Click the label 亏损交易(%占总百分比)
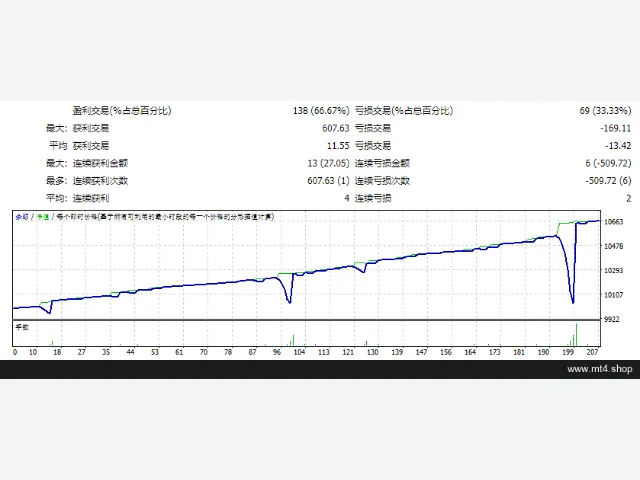The height and width of the screenshot is (480, 640). 404,111
